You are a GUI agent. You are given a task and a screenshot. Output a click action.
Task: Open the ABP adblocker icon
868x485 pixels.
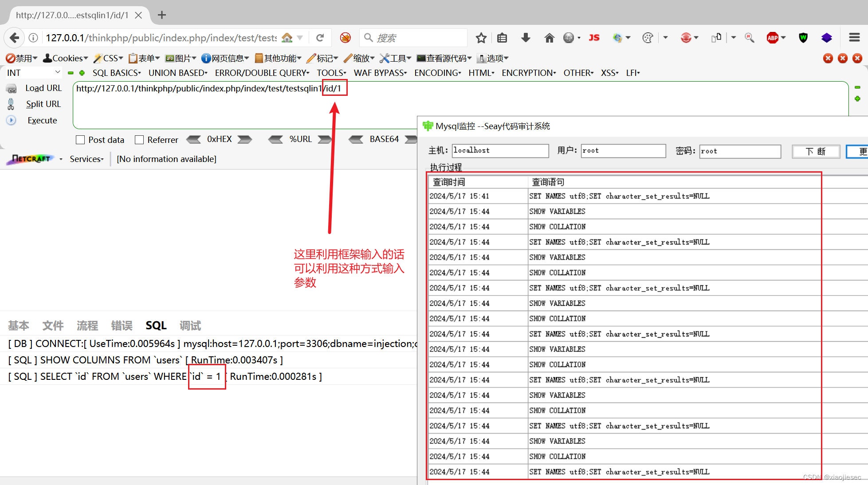(x=774, y=38)
